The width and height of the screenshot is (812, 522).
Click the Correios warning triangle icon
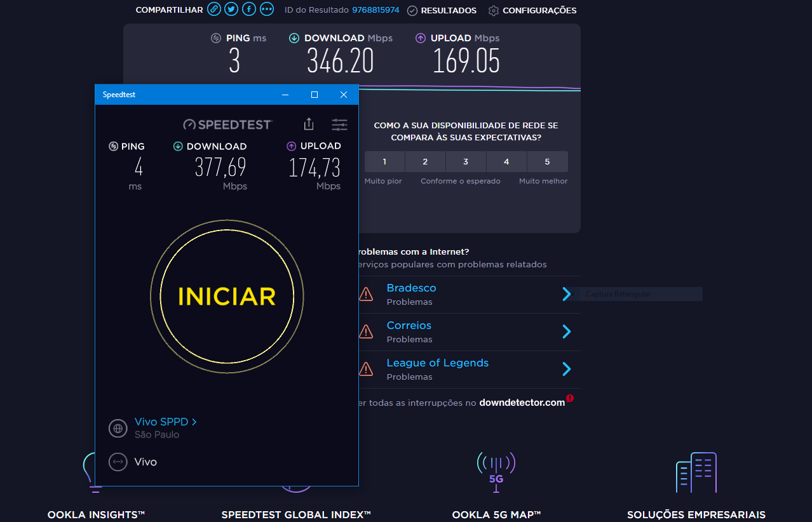tap(366, 331)
